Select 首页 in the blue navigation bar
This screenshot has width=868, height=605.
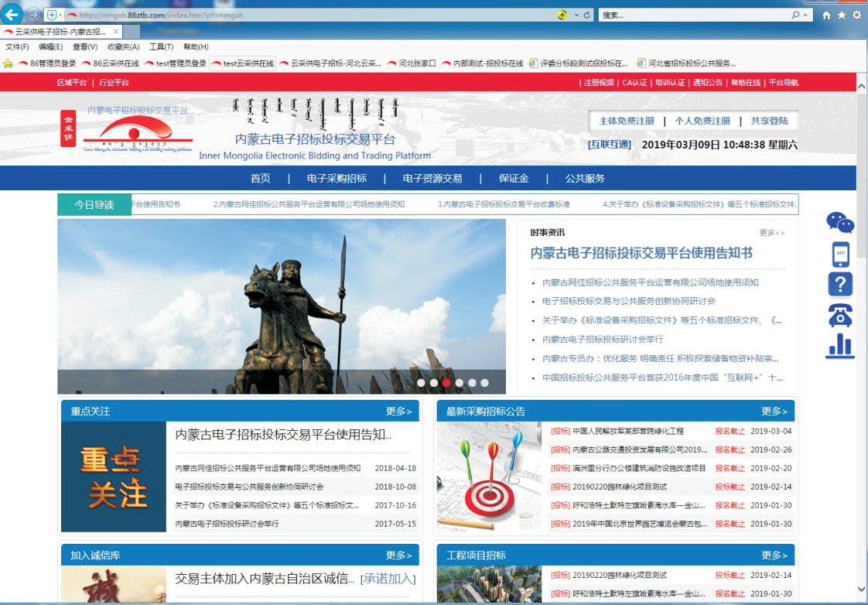coord(260,178)
